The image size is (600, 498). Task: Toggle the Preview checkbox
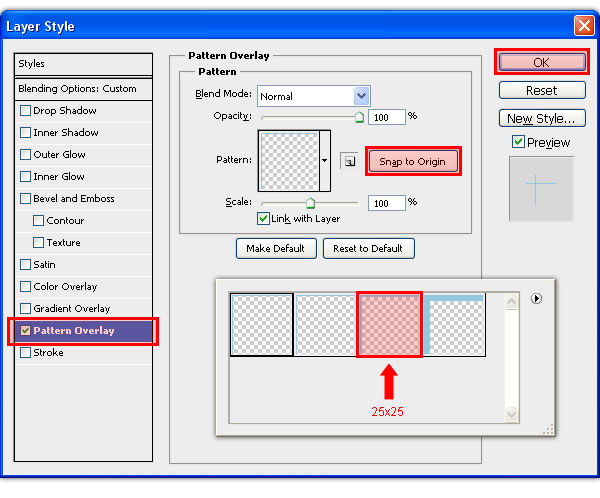point(518,142)
